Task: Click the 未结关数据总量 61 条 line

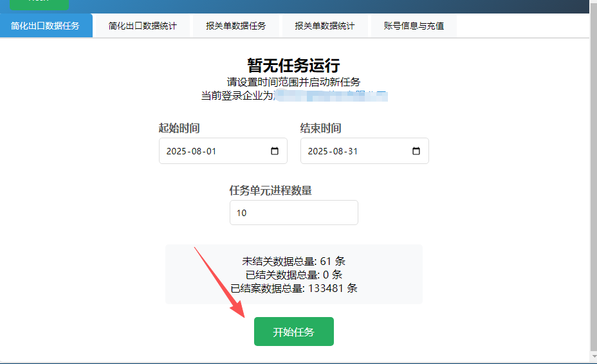Action: [x=293, y=261]
